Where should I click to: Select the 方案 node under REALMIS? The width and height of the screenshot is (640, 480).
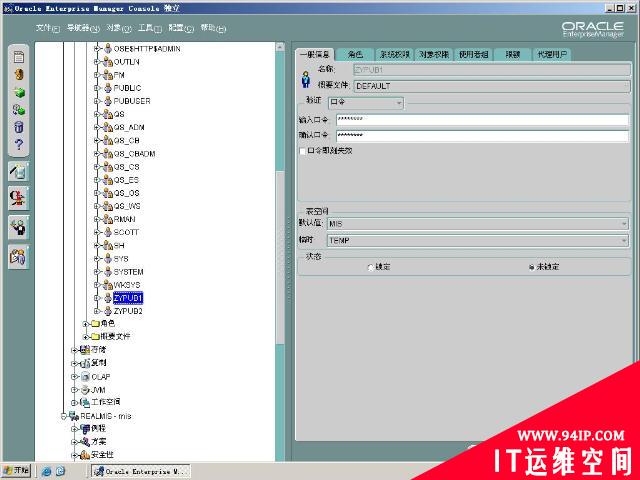pyautogui.click(x=99, y=442)
